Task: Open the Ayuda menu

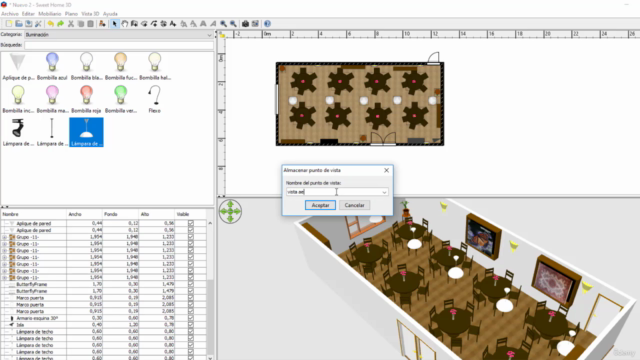Action: (x=110, y=14)
